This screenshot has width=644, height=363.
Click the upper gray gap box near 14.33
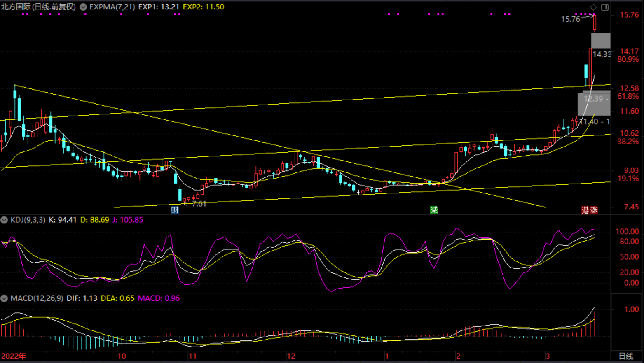601,41
